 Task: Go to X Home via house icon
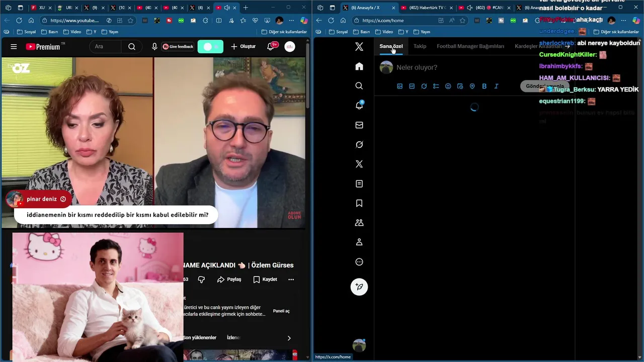click(x=359, y=66)
